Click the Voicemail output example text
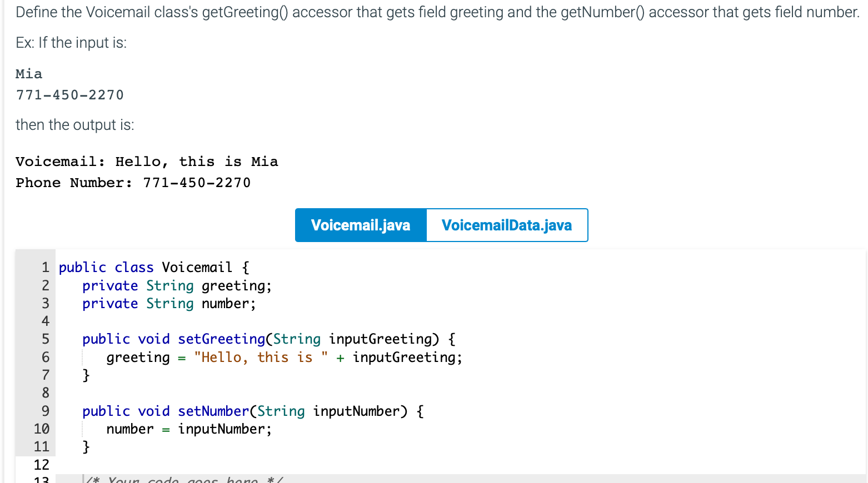 point(147,162)
